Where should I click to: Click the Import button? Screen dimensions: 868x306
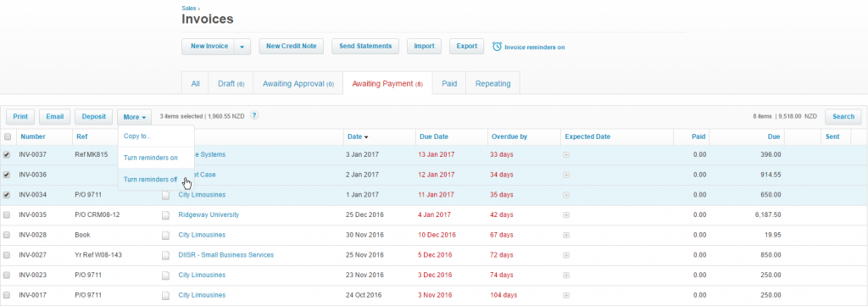[424, 47]
